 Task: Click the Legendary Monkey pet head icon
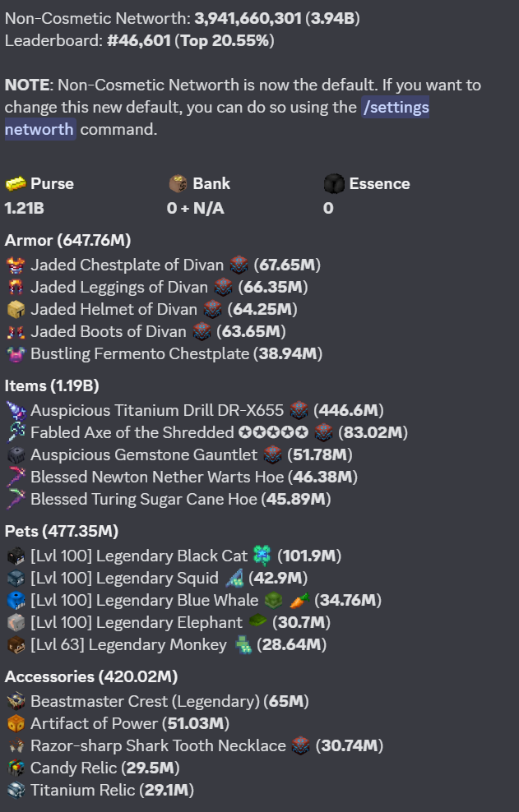(x=16, y=644)
